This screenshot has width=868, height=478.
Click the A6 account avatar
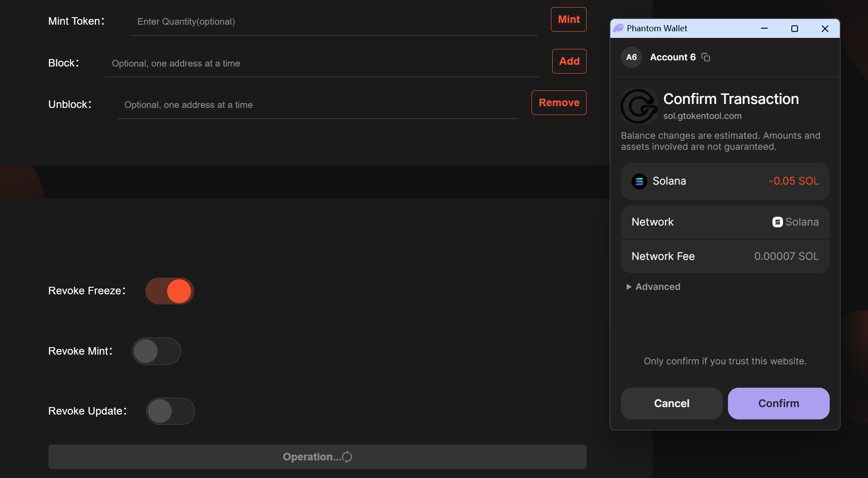(x=632, y=57)
